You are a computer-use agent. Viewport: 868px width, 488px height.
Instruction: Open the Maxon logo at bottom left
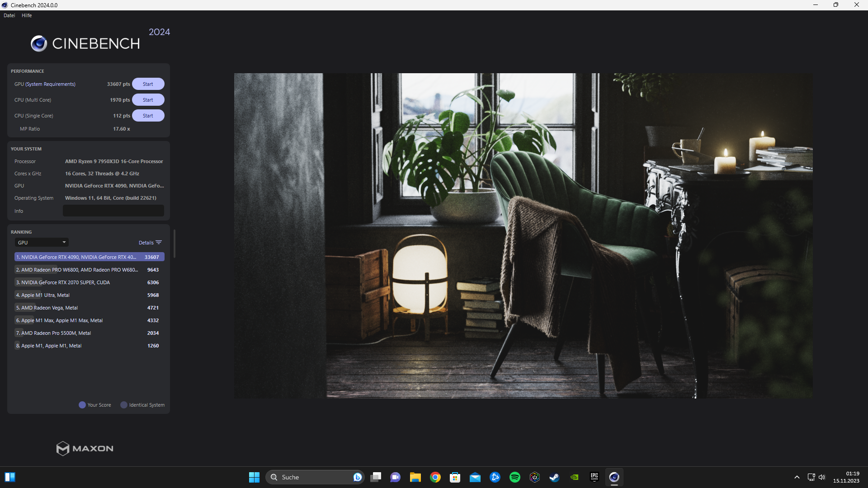[84, 448]
